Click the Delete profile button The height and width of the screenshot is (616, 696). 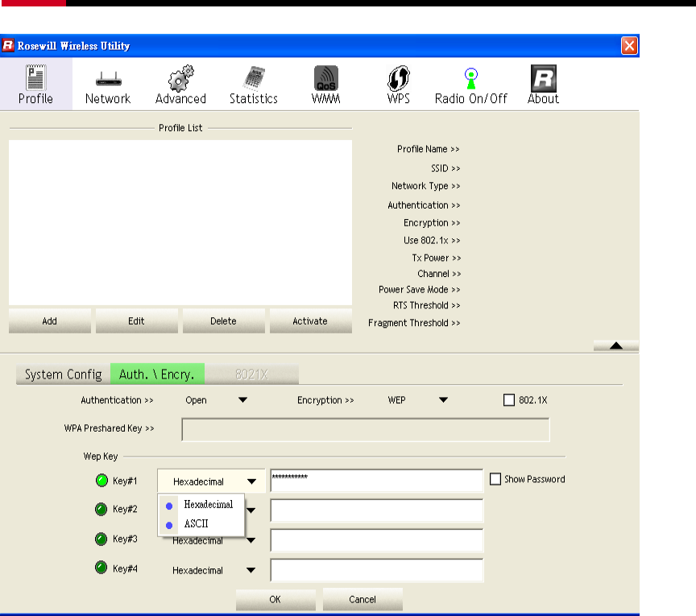click(224, 320)
